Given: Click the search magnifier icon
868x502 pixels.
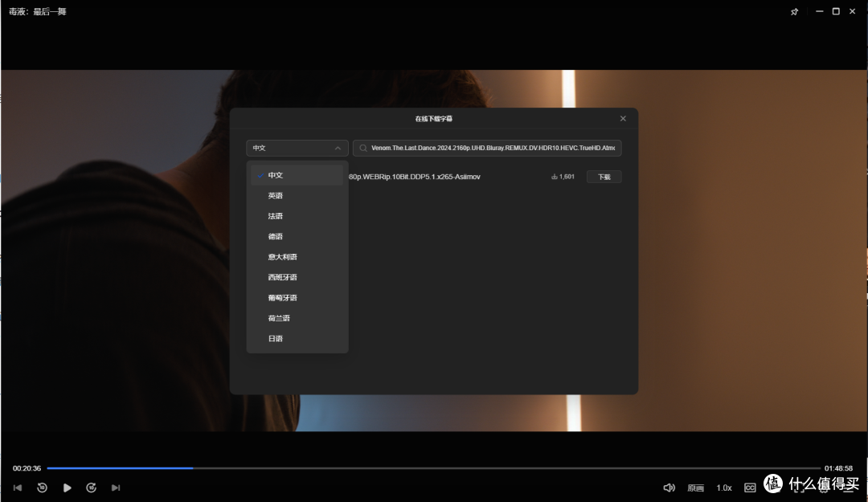Looking at the screenshot, I should click(x=363, y=148).
